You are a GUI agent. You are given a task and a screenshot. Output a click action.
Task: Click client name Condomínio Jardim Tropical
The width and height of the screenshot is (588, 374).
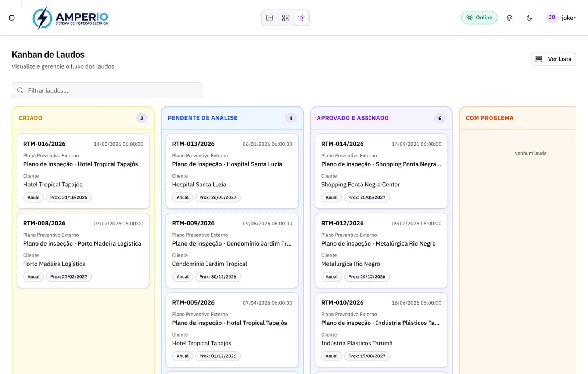click(x=209, y=264)
